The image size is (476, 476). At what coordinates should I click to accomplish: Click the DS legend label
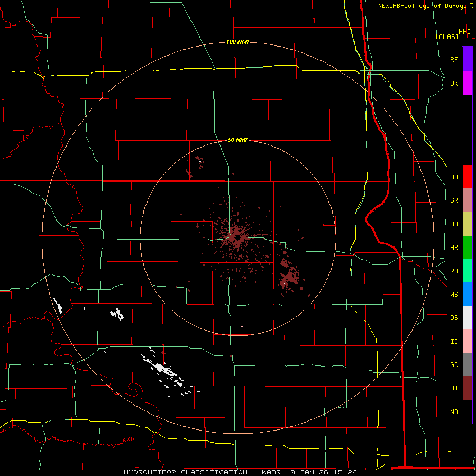point(454,317)
